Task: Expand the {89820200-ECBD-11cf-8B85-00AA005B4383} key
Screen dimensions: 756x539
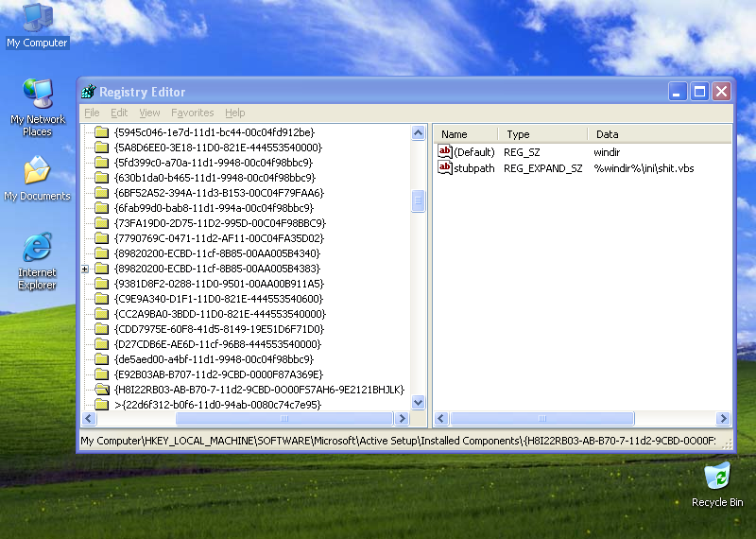Action: [x=85, y=269]
